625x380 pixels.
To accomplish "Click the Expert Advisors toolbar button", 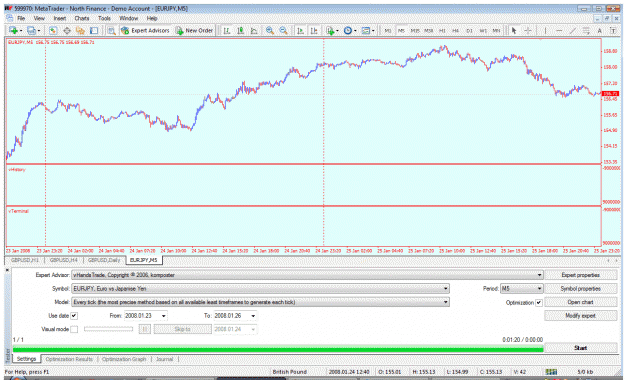I will tap(145, 31).
